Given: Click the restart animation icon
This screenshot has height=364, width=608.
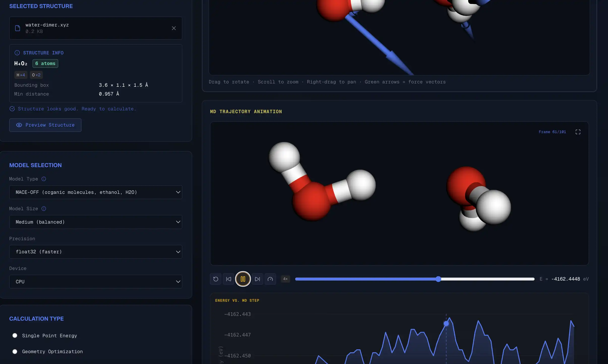Looking at the screenshot, I should click(x=216, y=279).
